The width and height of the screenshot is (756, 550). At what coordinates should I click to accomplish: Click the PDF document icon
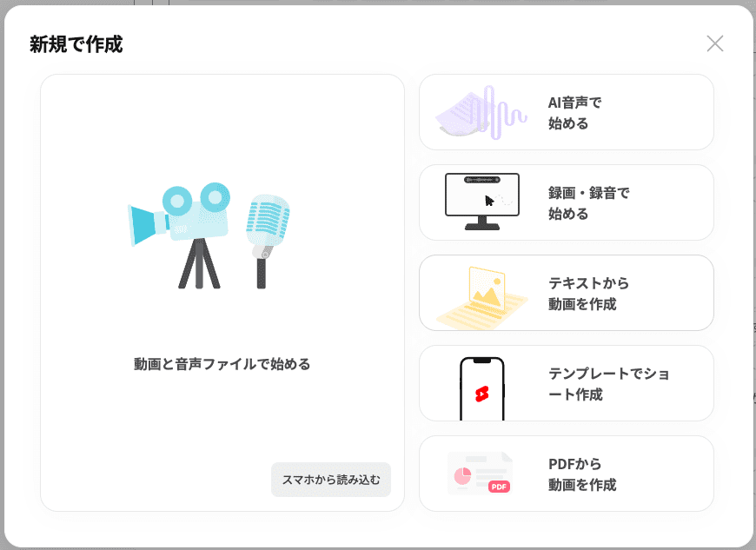click(481, 474)
